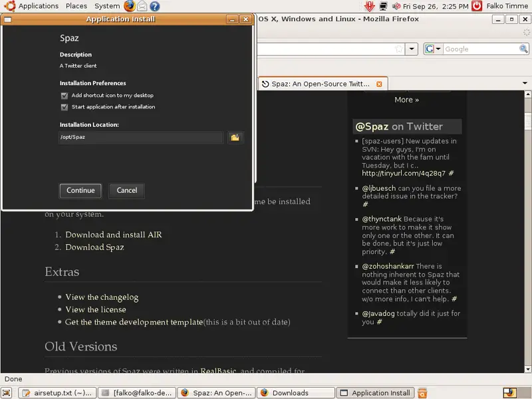Open the mail client panel icon
The image size is (532, 399).
pos(142,6)
